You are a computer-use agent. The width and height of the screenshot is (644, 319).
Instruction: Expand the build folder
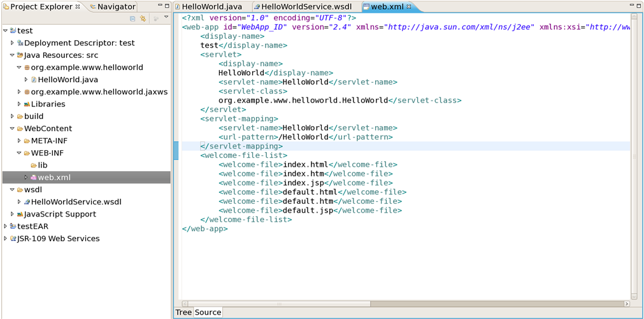click(12, 116)
